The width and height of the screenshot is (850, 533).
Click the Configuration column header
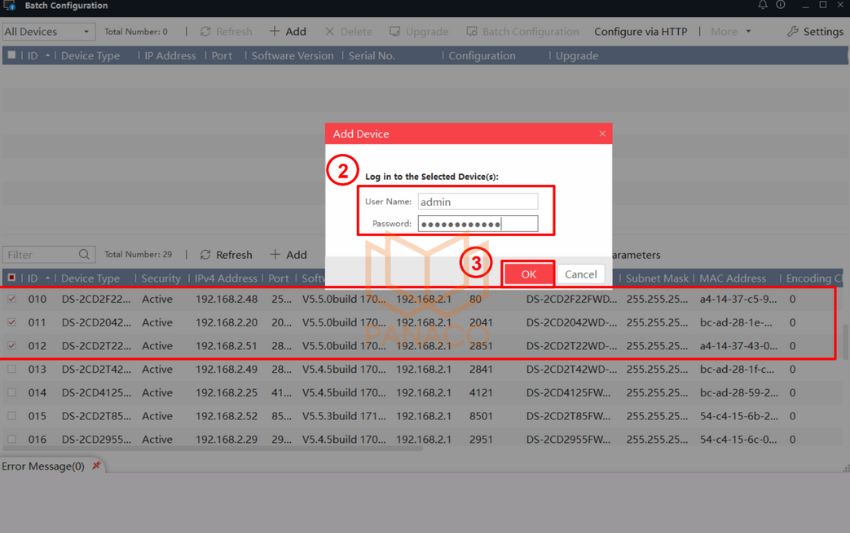481,55
